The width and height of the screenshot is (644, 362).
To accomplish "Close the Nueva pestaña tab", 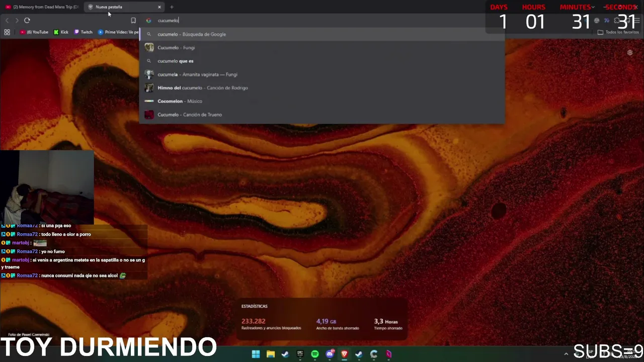I will [159, 7].
